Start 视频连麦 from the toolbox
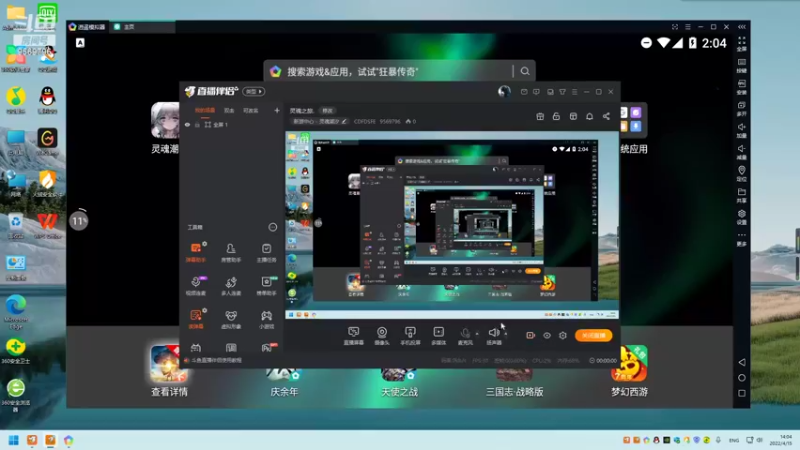The width and height of the screenshot is (800, 450). tap(196, 286)
